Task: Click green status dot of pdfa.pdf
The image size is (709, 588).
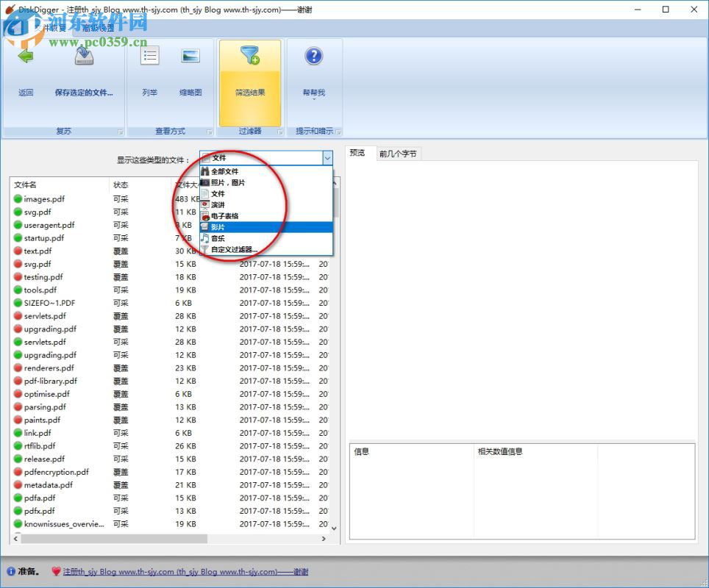Action: [x=18, y=498]
